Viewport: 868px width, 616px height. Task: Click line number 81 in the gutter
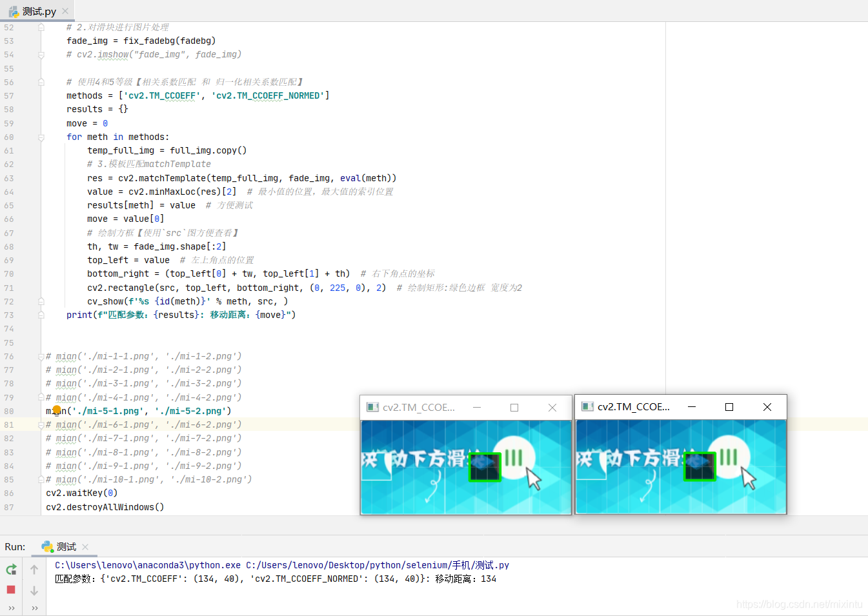click(x=8, y=424)
